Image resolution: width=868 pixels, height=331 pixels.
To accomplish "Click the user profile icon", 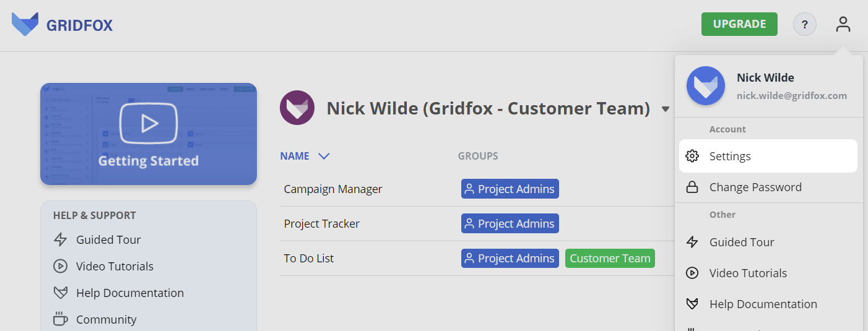I will [x=843, y=25].
